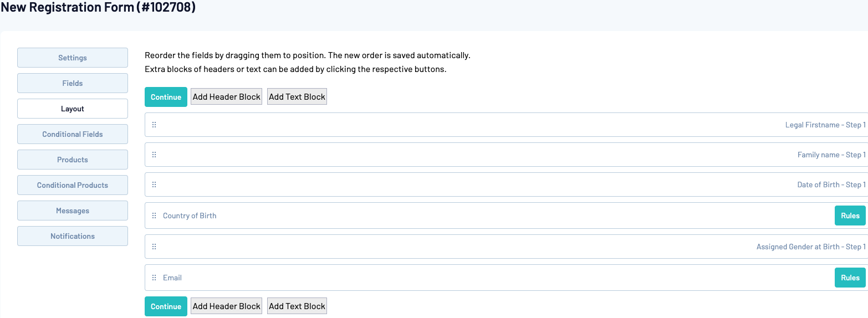Open the Settings tab in sidebar

(x=73, y=58)
